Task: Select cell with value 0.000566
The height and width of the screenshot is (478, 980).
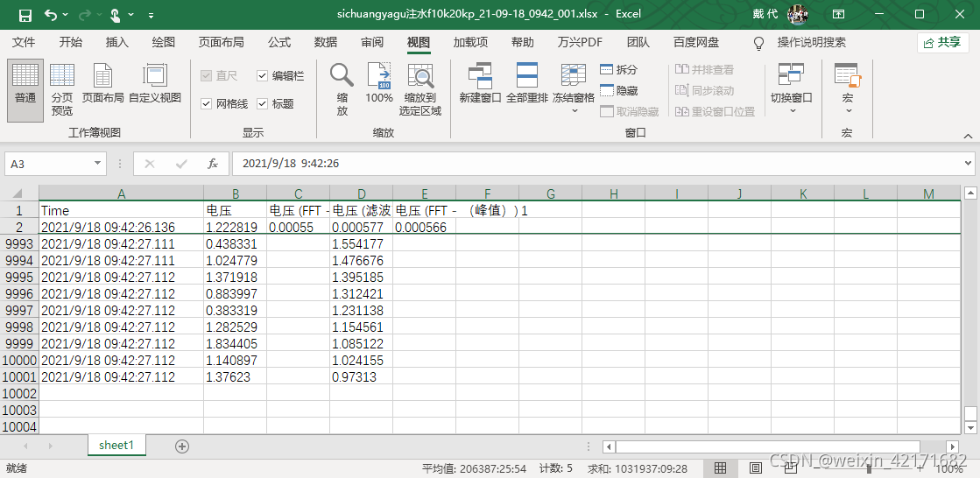Action: click(x=425, y=228)
